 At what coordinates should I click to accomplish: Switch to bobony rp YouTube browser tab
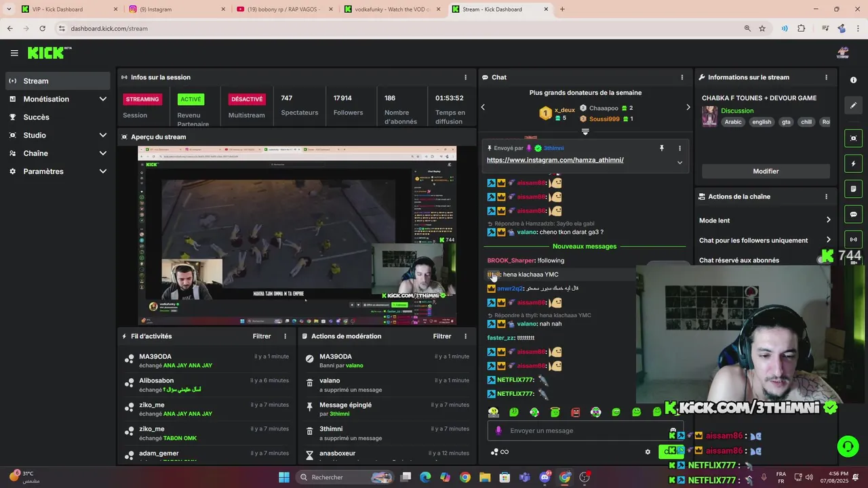285,9
